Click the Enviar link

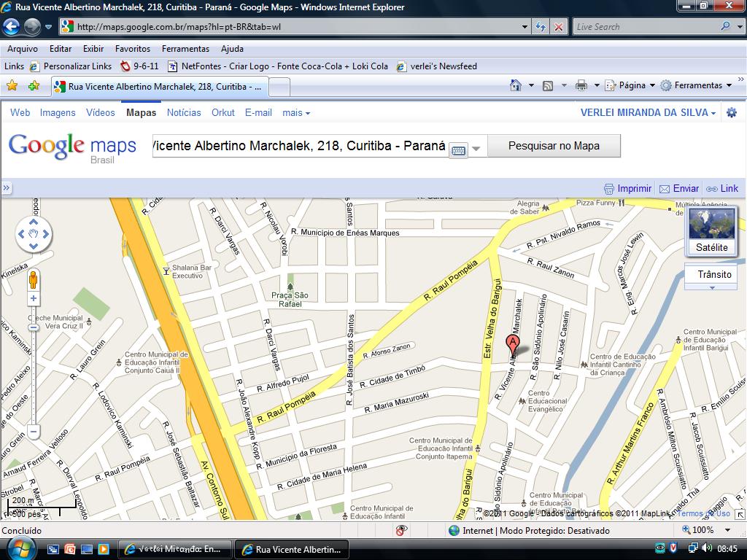click(679, 189)
